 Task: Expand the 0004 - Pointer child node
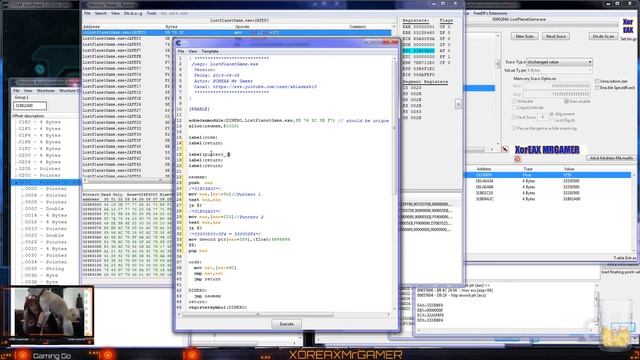[23, 196]
